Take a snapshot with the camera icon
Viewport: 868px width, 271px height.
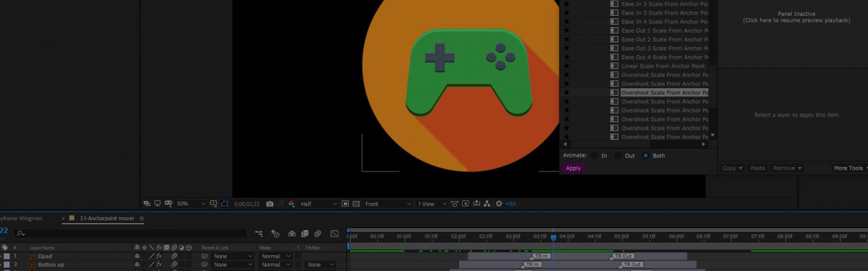click(x=270, y=204)
